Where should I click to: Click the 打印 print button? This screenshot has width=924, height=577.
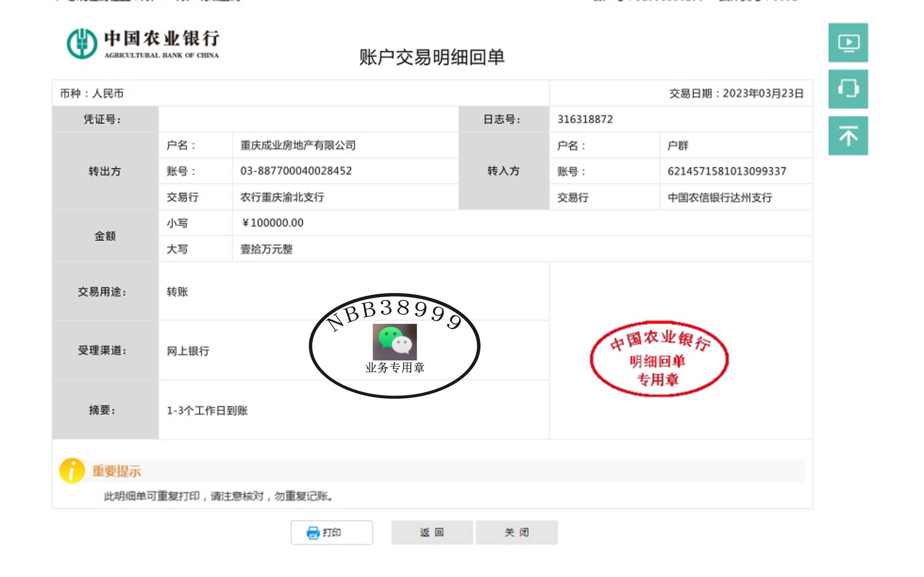pyautogui.click(x=332, y=532)
